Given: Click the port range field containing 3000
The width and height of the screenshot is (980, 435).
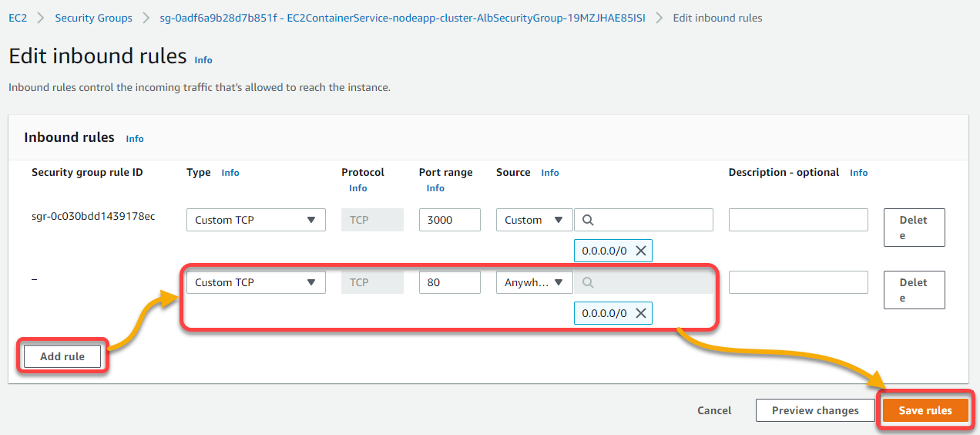Looking at the screenshot, I should (450, 220).
